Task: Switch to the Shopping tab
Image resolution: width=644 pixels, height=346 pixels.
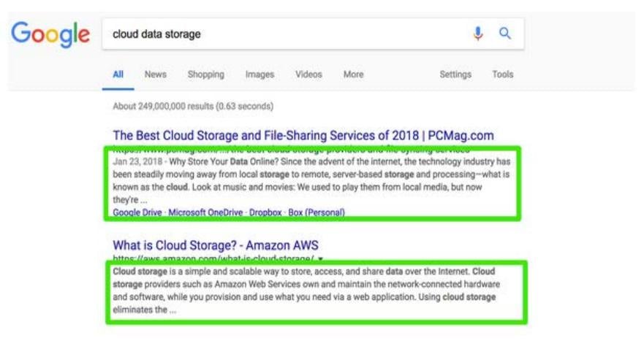Action: (205, 74)
